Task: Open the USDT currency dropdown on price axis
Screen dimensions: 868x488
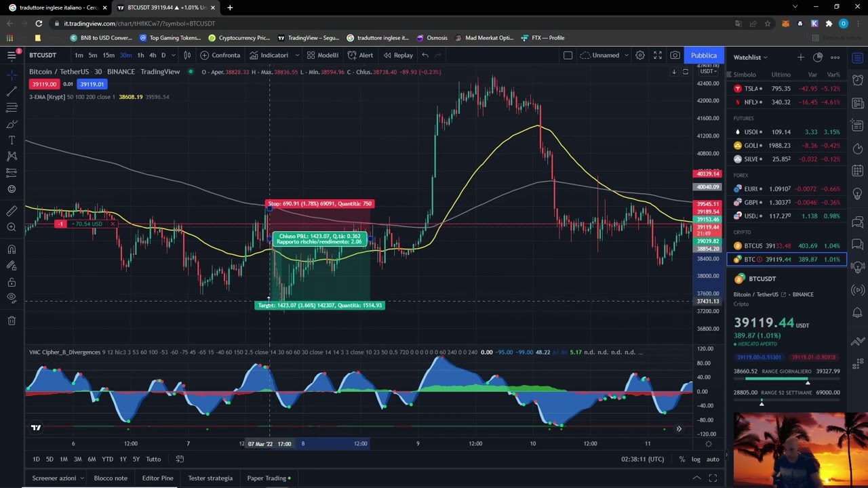Action: tap(709, 71)
